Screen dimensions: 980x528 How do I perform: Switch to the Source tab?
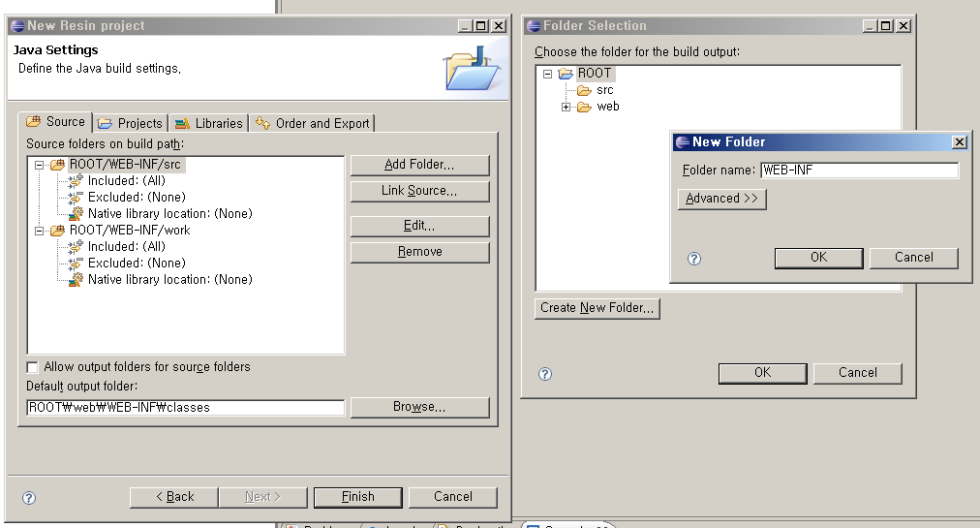(x=55, y=122)
